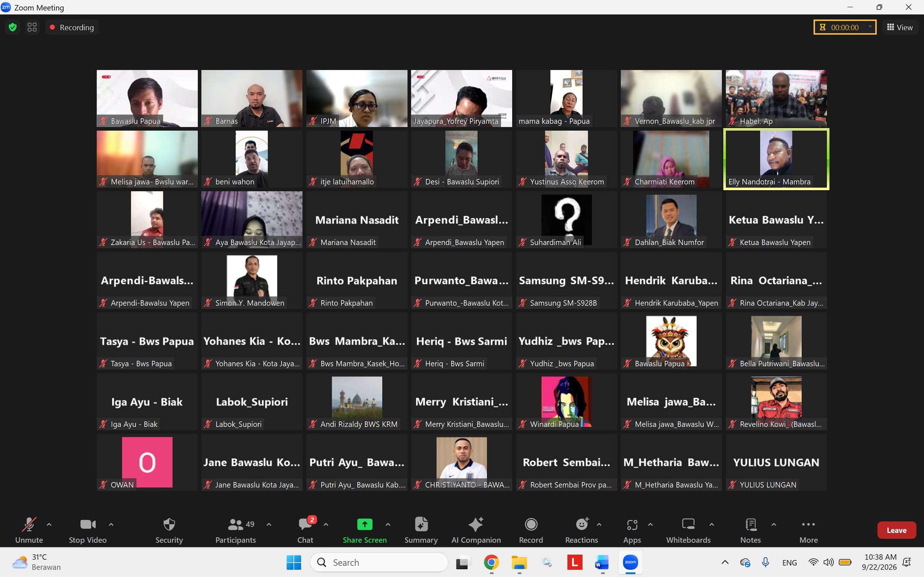924x577 pixels.
Task: Open the More options menu
Action: pos(808,530)
